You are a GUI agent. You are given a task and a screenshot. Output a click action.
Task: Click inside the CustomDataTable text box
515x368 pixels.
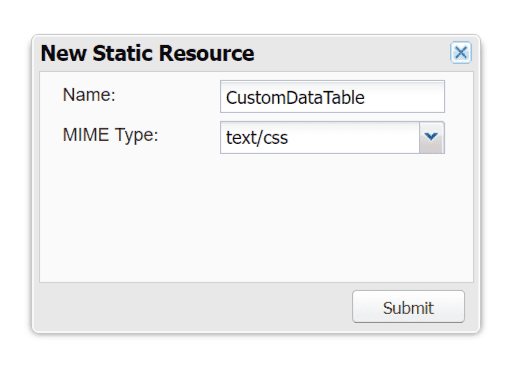[x=332, y=97]
